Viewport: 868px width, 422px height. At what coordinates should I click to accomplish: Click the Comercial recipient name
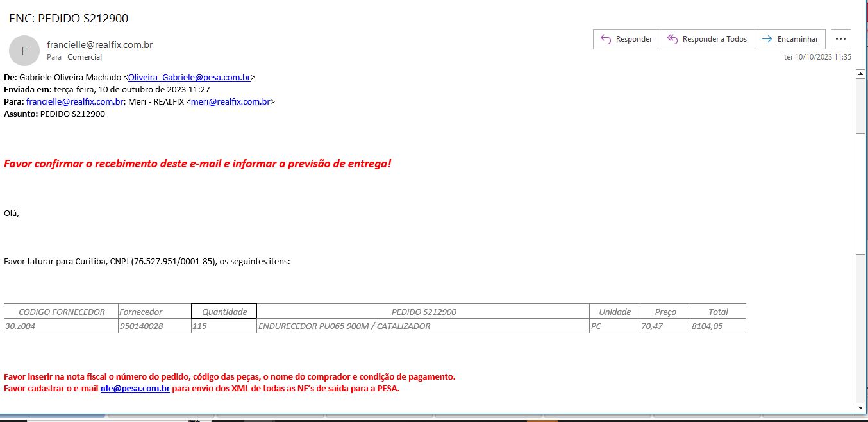click(85, 57)
